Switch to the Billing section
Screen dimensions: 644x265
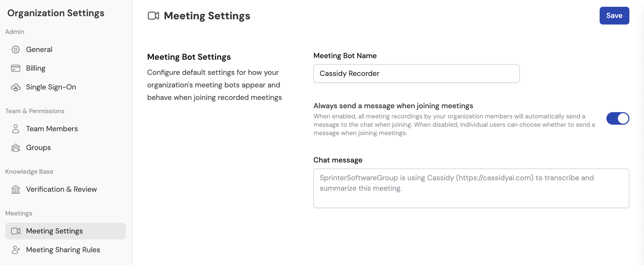(x=36, y=68)
